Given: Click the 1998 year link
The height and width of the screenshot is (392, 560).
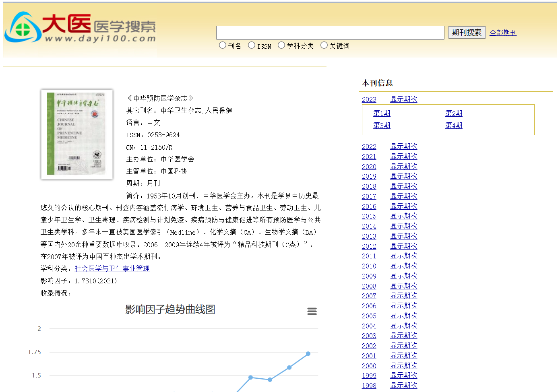Looking at the screenshot, I should click(369, 386).
